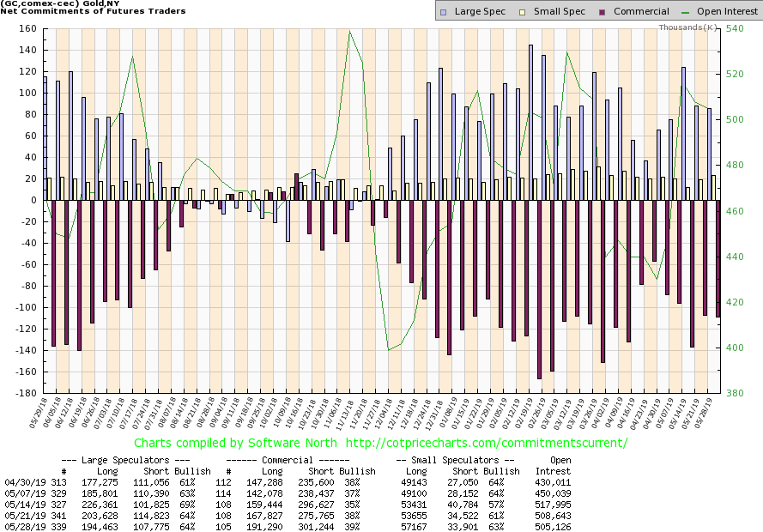
Task: Click the Open Interest green line marker
Action: click(x=685, y=11)
